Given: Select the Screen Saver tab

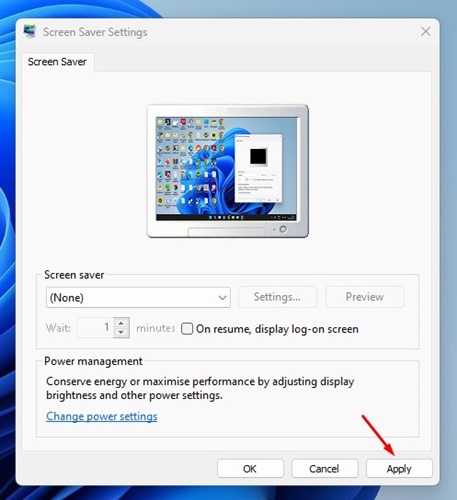Looking at the screenshot, I should click(x=57, y=62).
